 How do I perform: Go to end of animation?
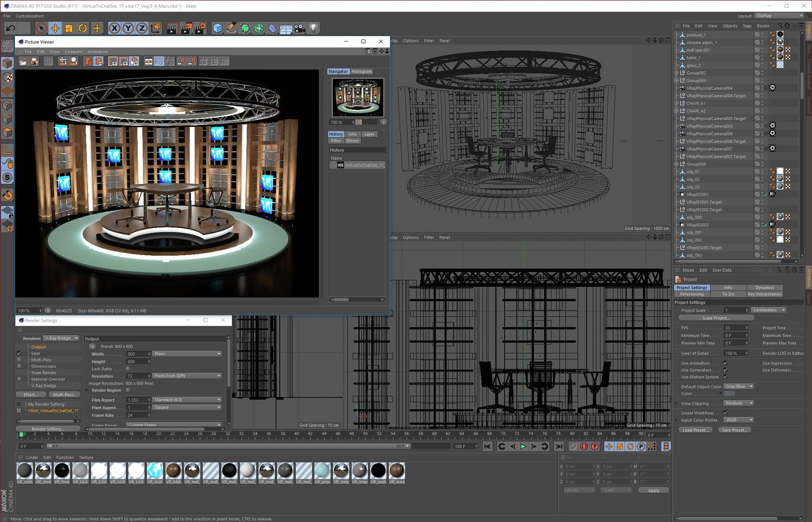pyautogui.click(x=559, y=446)
